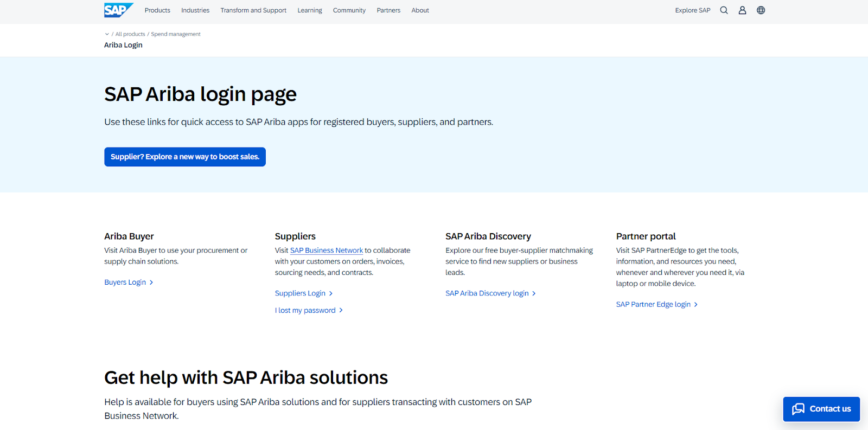
Task: Click the chevron next to Suppliers Login
Action: 331,293
